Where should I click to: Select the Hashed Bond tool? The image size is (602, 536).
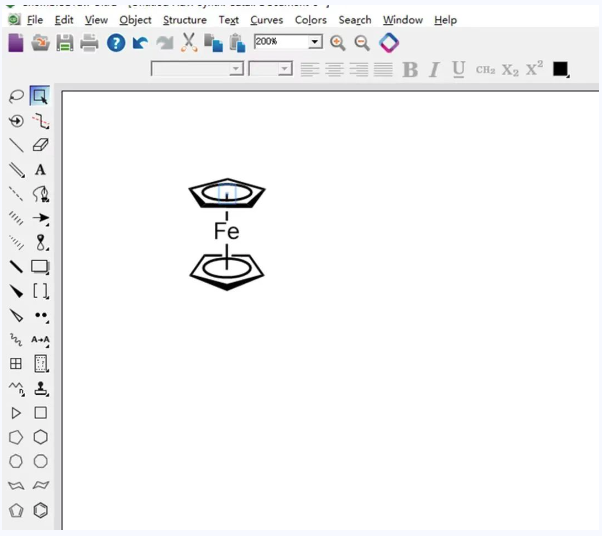(x=16, y=218)
